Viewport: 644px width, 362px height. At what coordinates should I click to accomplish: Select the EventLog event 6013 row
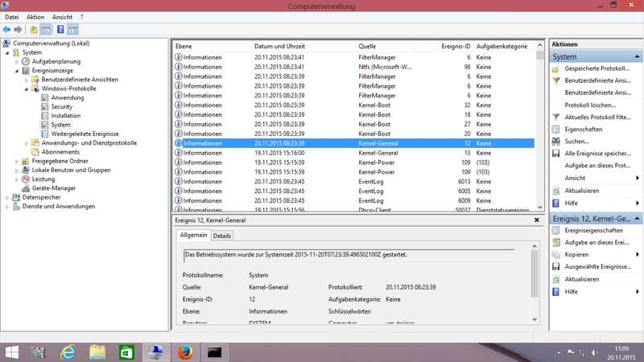coord(353,182)
